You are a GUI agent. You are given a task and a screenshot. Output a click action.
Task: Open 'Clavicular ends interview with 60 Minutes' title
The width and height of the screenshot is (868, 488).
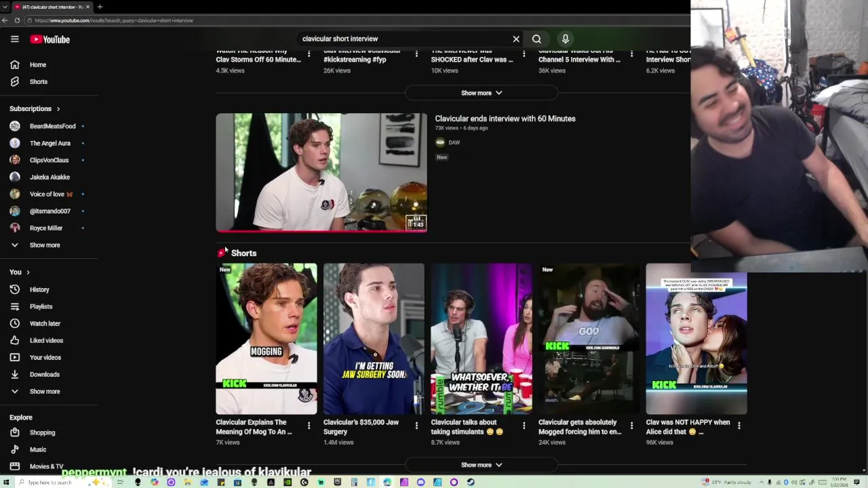[x=505, y=119]
